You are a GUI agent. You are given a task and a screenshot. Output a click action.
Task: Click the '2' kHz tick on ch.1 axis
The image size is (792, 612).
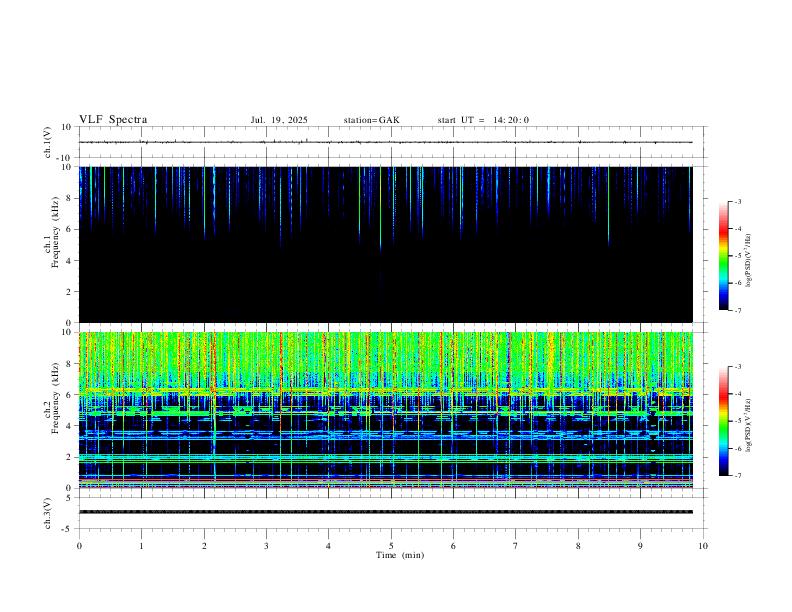[69, 291]
